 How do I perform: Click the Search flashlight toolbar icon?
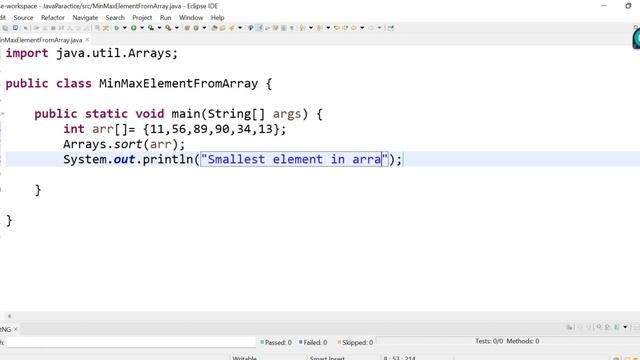pos(231,28)
